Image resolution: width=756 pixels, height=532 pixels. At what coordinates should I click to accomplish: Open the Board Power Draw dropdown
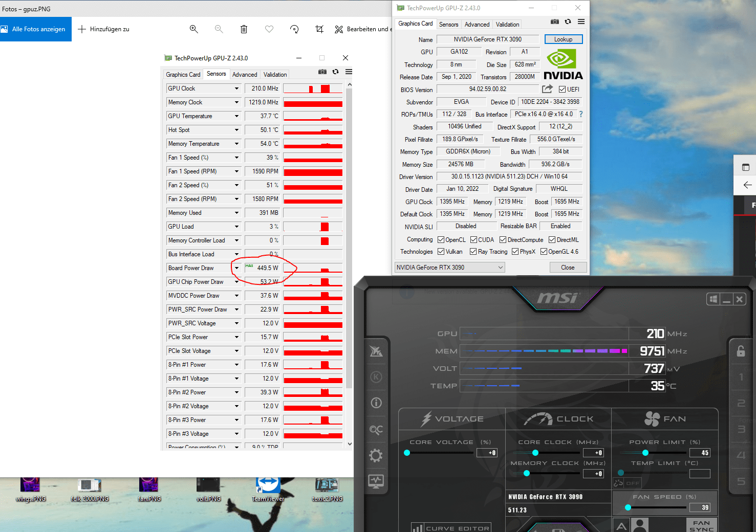click(x=236, y=268)
